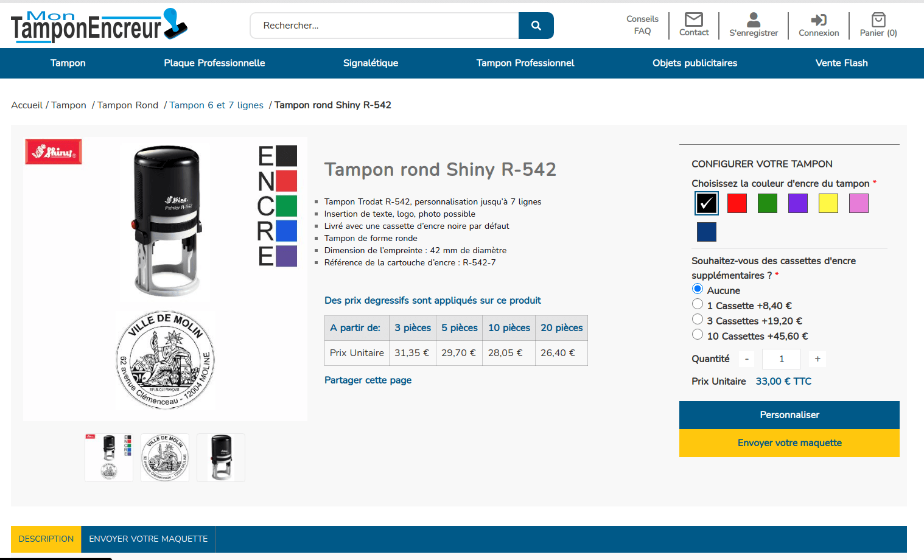924x560 pixels.
Task: Click the Personnaliser button
Action: pyautogui.click(x=789, y=415)
